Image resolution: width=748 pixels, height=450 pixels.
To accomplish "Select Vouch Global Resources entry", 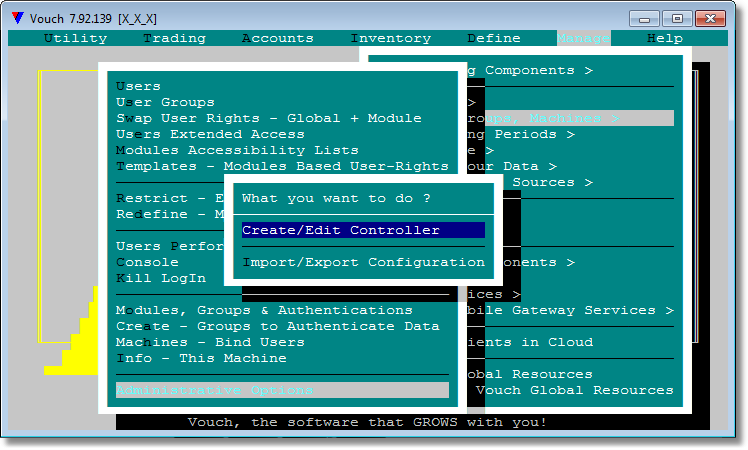I will point(574,390).
